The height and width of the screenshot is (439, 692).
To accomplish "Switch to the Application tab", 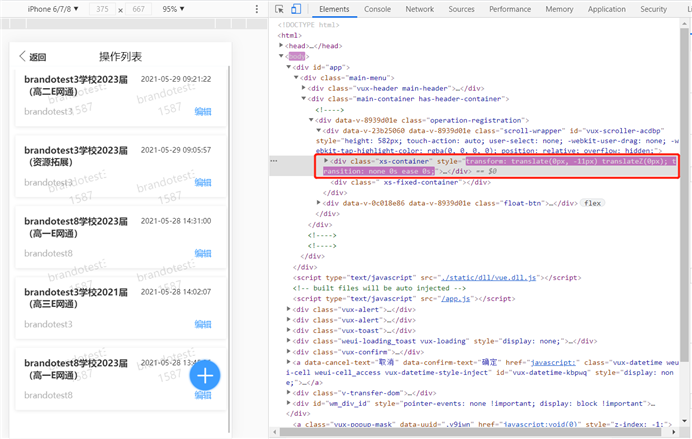I will point(606,9).
